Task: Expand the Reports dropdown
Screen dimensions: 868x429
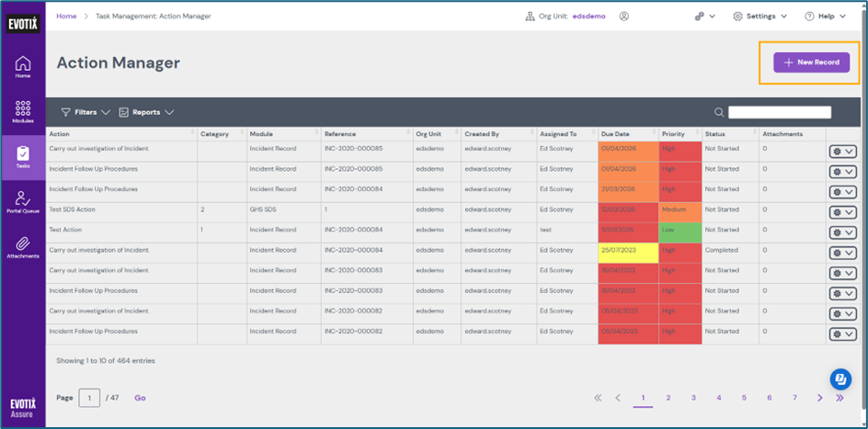Action: (x=146, y=112)
